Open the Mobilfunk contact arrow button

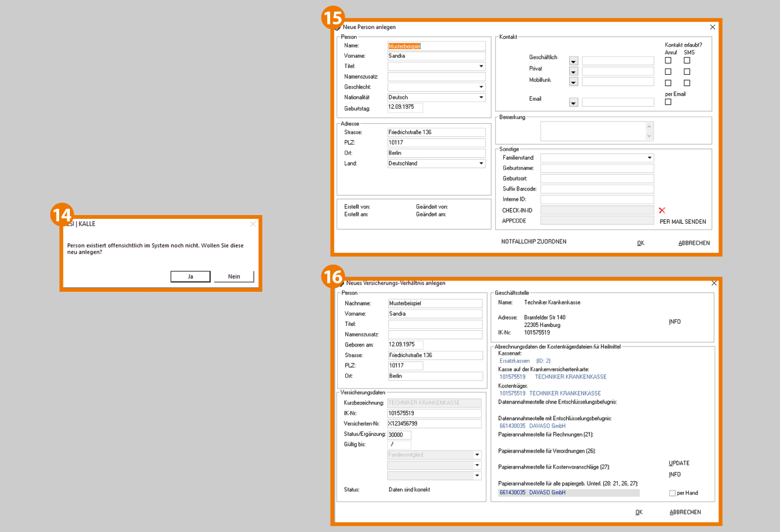point(573,82)
